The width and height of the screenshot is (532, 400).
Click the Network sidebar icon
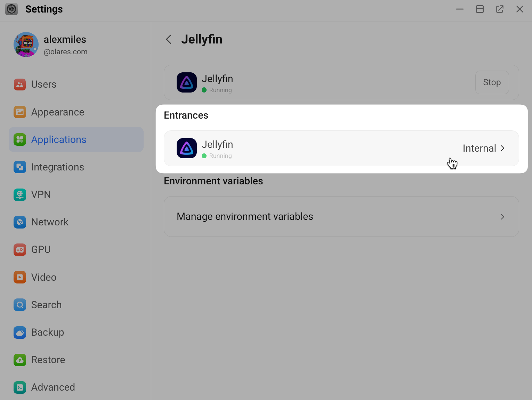(20, 222)
